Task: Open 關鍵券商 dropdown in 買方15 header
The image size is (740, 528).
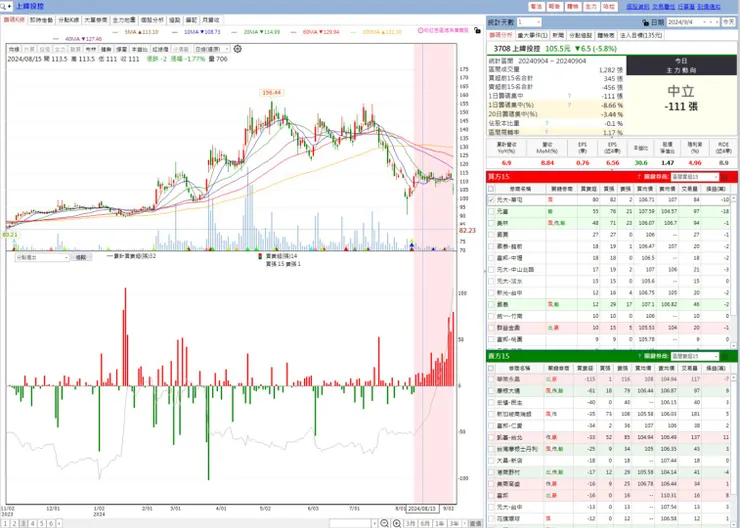Action: tap(694, 177)
